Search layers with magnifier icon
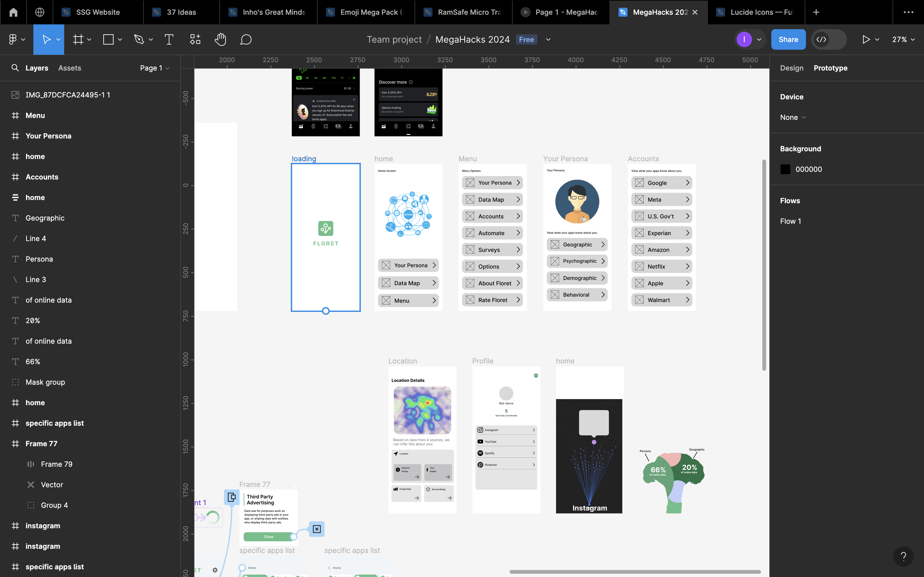The width and height of the screenshot is (924, 577). (15, 68)
